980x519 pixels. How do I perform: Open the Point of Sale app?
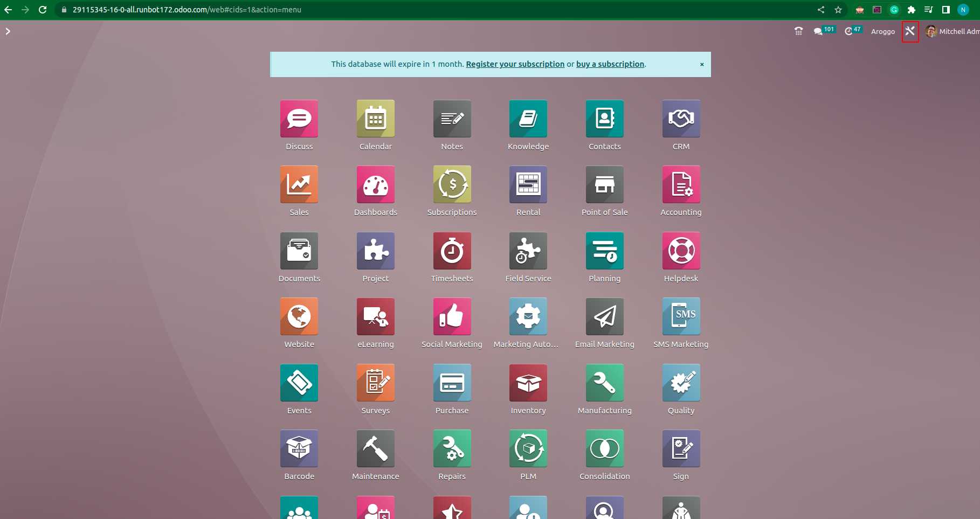tap(605, 184)
